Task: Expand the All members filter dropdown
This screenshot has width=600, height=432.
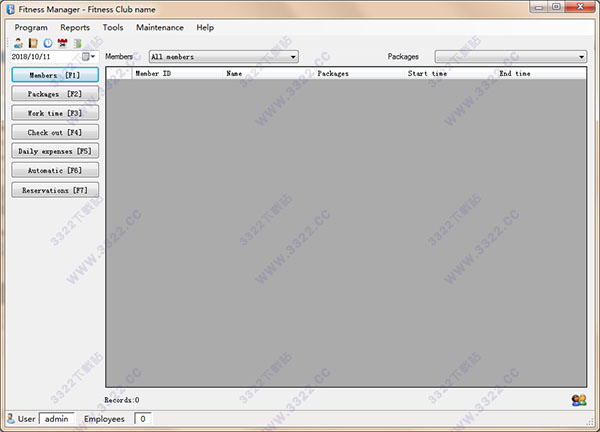Action: [x=293, y=57]
